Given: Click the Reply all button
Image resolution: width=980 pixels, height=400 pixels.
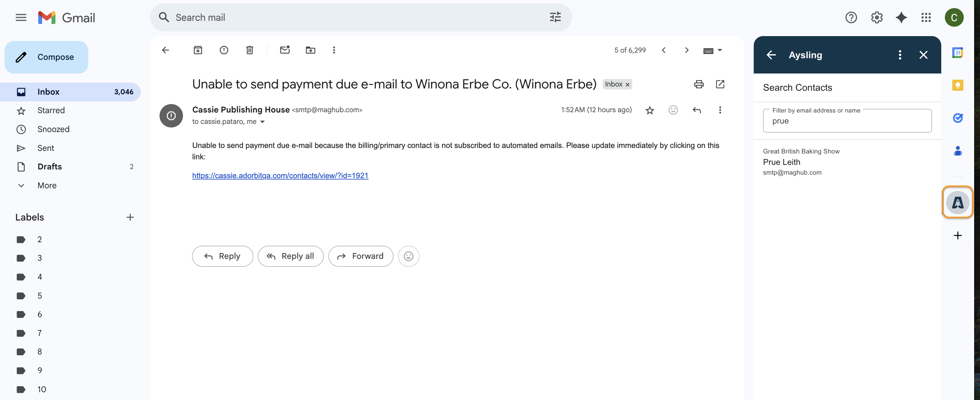Looking at the screenshot, I should coord(291,256).
